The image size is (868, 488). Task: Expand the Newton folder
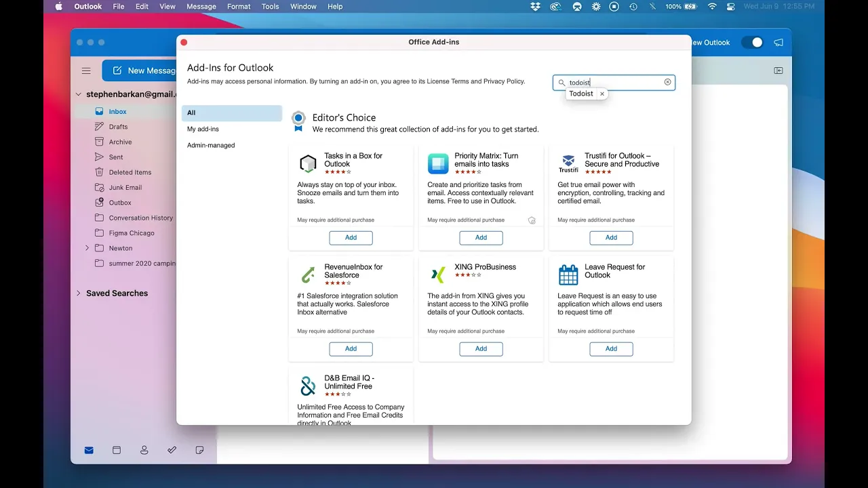pyautogui.click(x=87, y=248)
